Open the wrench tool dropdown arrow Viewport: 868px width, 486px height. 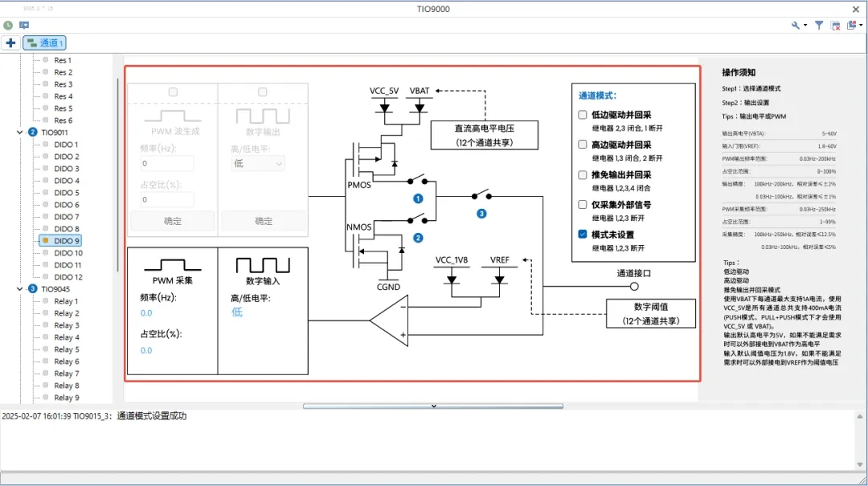[805, 27]
